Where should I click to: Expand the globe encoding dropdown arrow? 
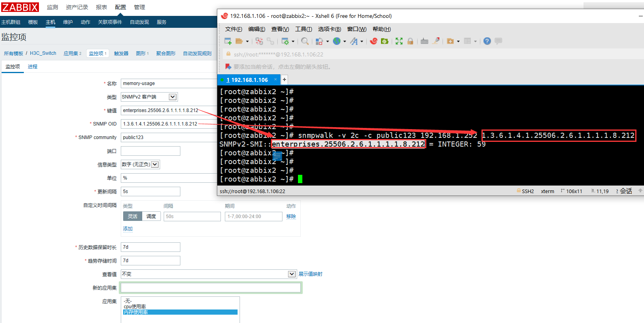click(x=344, y=41)
